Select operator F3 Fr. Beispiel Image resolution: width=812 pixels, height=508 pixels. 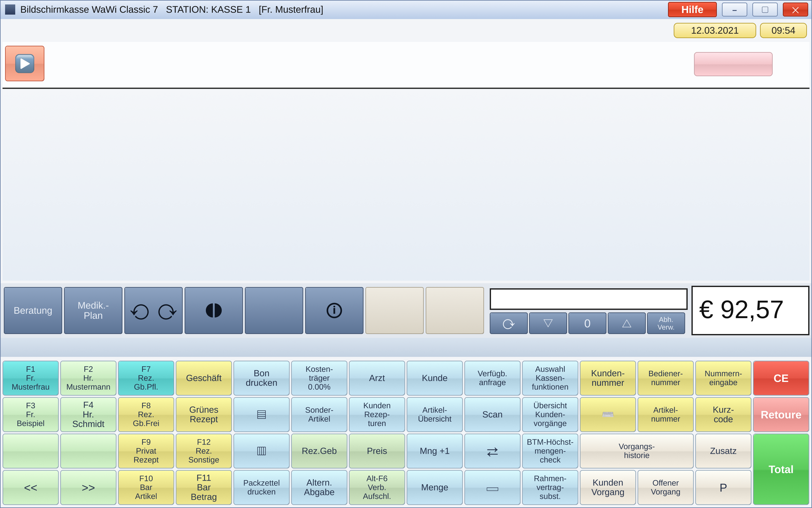30,415
